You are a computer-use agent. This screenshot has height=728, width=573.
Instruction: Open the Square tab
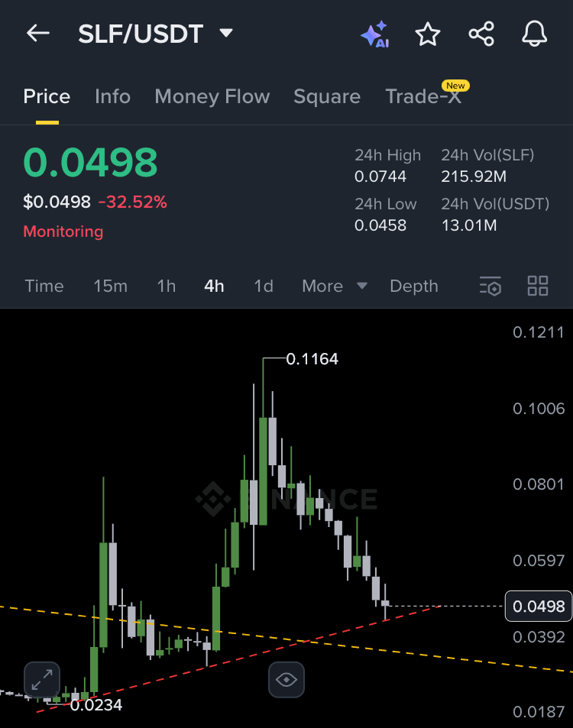[327, 96]
